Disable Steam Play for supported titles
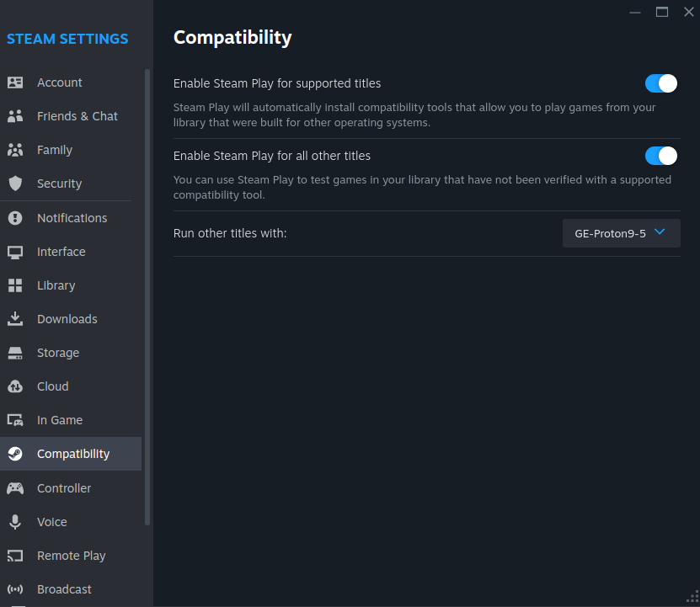The image size is (700, 607). 660,83
